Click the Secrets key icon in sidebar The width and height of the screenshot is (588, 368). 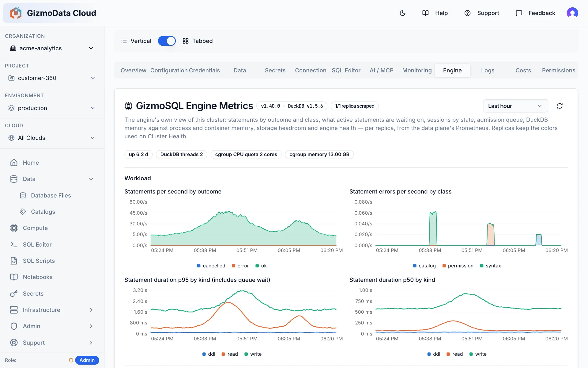point(14,293)
